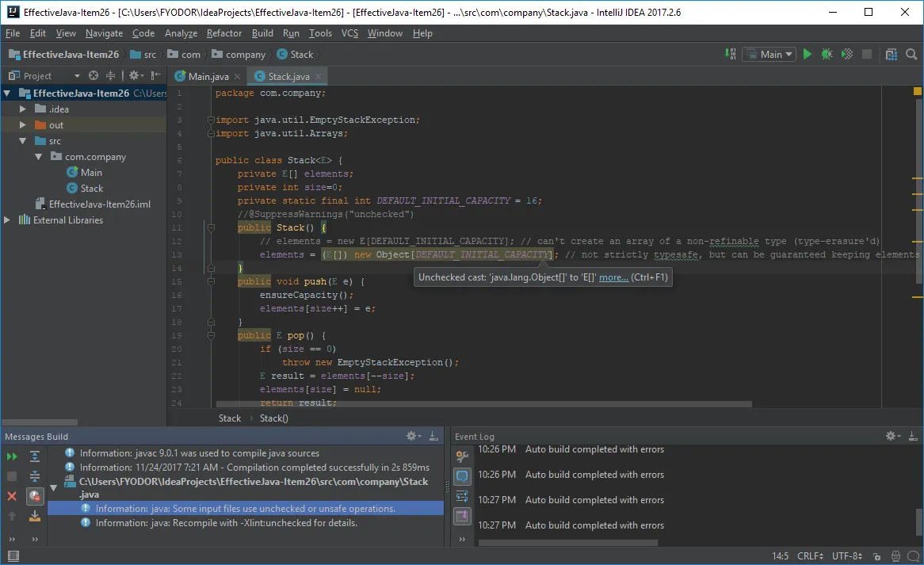Start debugging with the bug icon
The image size is (924, 565).
(x=827, y=55)
